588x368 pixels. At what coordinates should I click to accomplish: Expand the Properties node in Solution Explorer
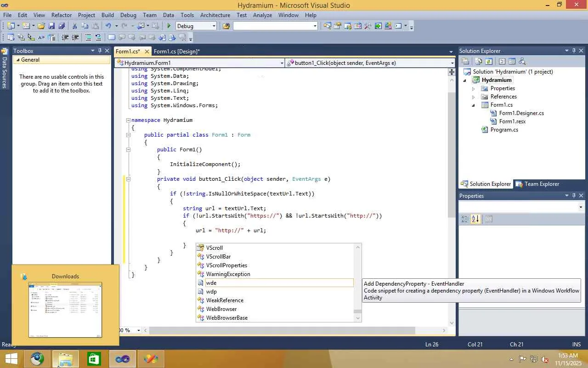[473, 88]
